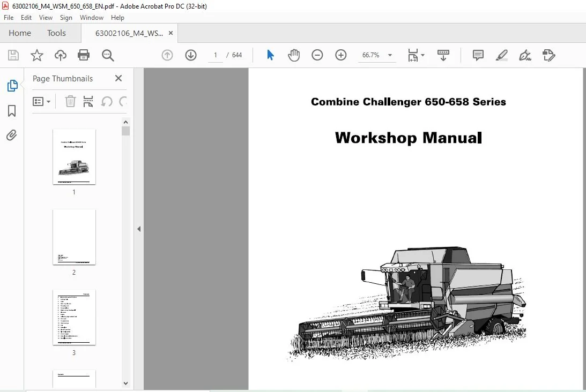Switch to the Home tab

point(20,33)
